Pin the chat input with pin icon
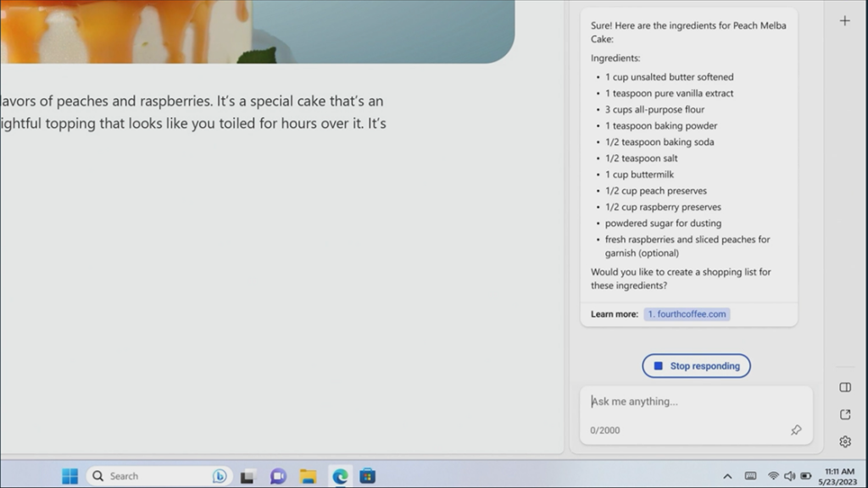This screenshot has width=868, height=488. pyautogui.click(x=796, y=430)
